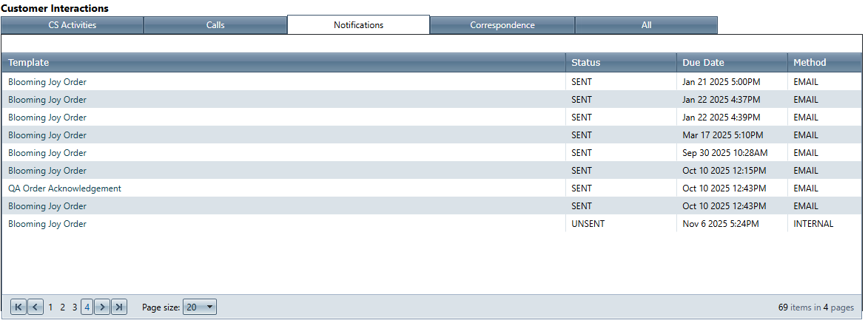Go to previous page arrow
Viewport: 868px width, 323px height.
coord(35,307)
